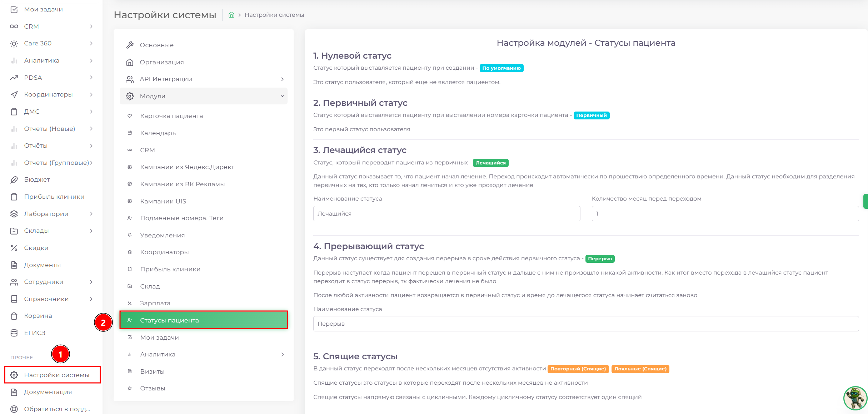Click the Лояльные (Спящие) orange badge
This screenshot has height=414, width=868.
point(640,369)
